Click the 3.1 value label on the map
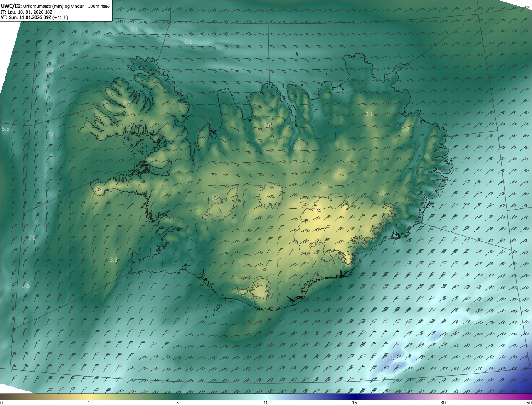The image size is (532, 406). click(369, 114)
